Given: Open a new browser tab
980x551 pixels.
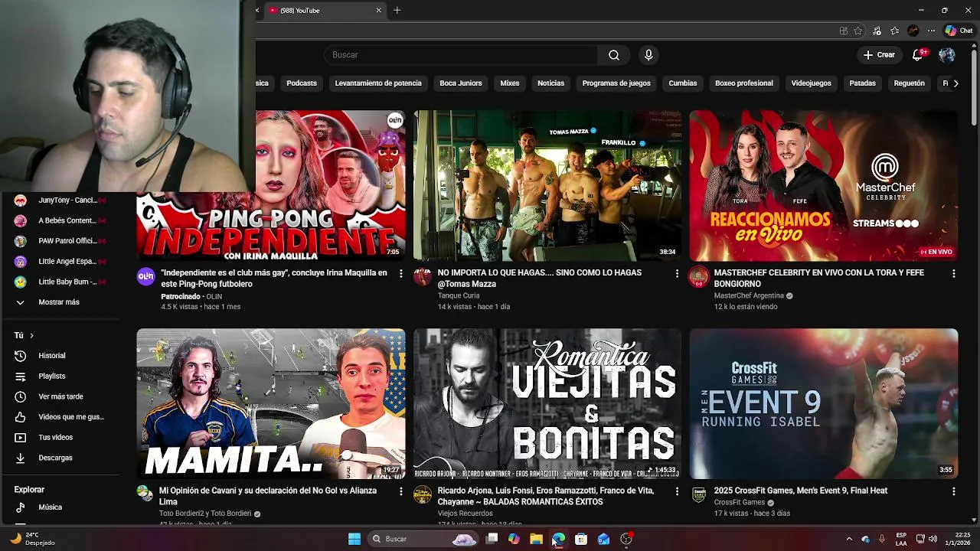Looking at the screenshot, I should click(x=397, y=11).
